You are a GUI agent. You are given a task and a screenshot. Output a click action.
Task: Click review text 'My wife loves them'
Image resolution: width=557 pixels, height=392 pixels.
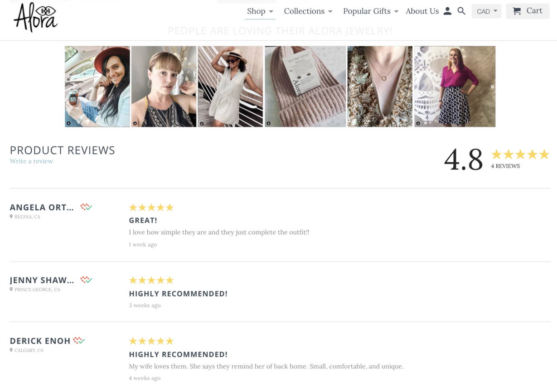(x=266, y=366)
